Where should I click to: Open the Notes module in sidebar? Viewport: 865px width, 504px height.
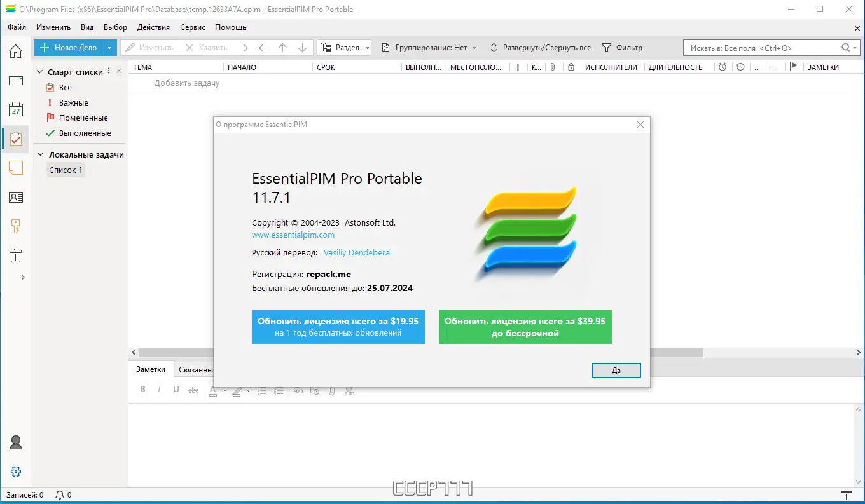pos(15,168)
